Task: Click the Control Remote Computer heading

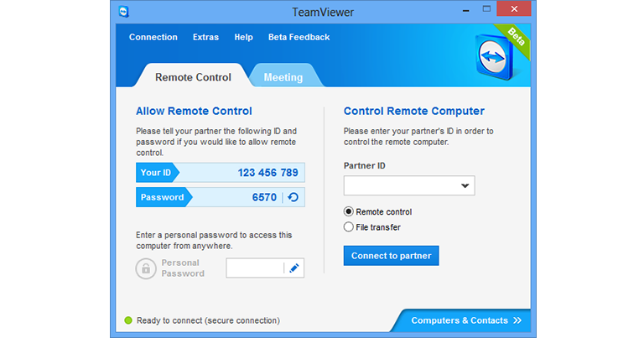Action: [x=414, y=111]
